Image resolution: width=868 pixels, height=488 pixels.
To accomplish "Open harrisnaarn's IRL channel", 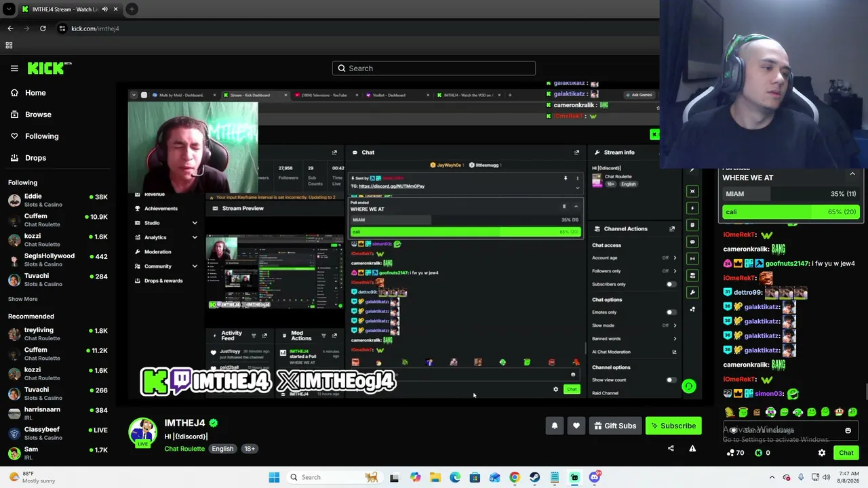I will tap(58, 413).
